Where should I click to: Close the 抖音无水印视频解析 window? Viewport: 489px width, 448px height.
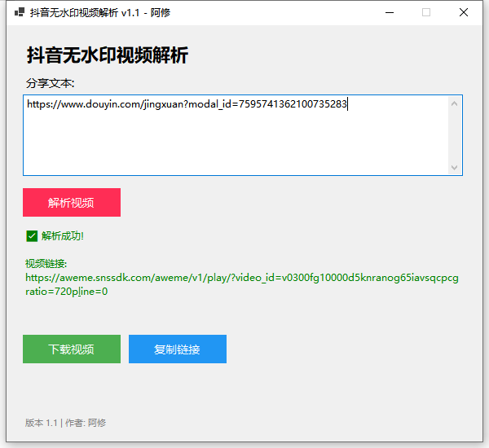(464, 12)
